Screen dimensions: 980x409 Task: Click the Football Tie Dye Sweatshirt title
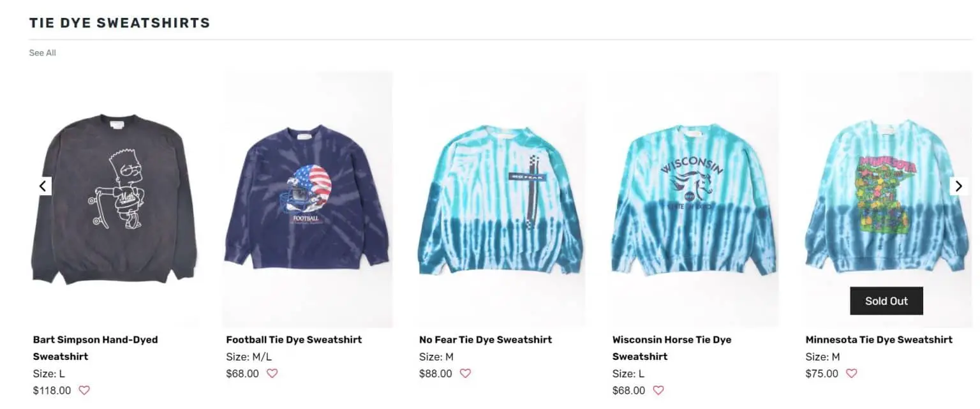point(293,339)
